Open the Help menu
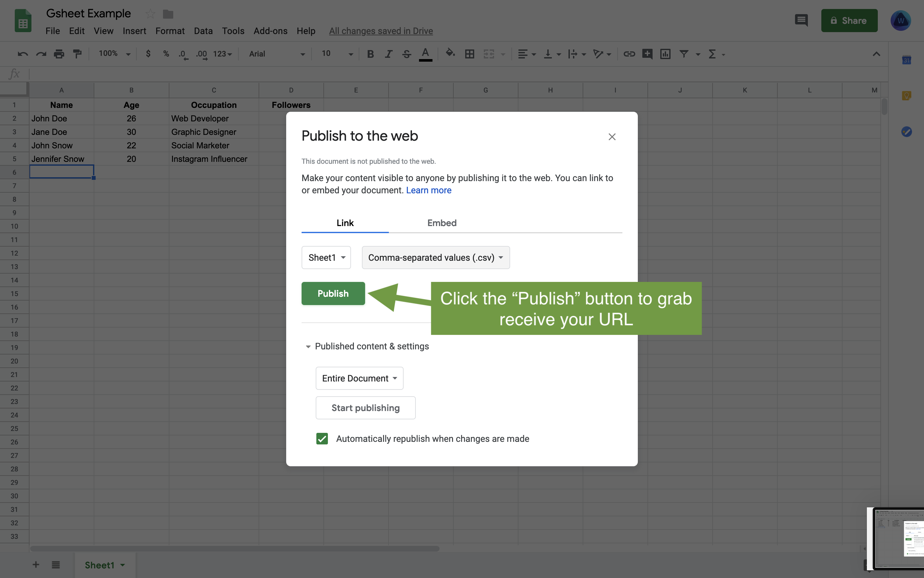Image resolution: width=924 pixels, height=578 pixels. tap(306, 31)
